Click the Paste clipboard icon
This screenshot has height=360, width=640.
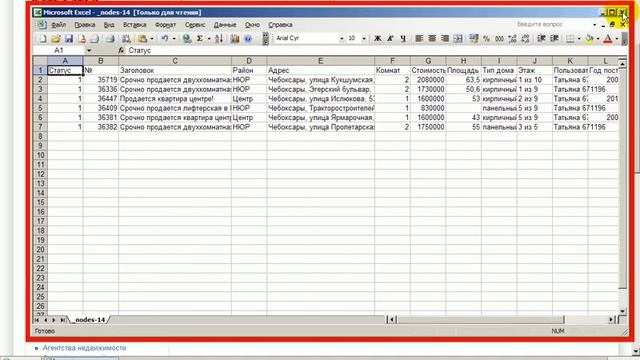pyautogui.click(x=142, y=39)
